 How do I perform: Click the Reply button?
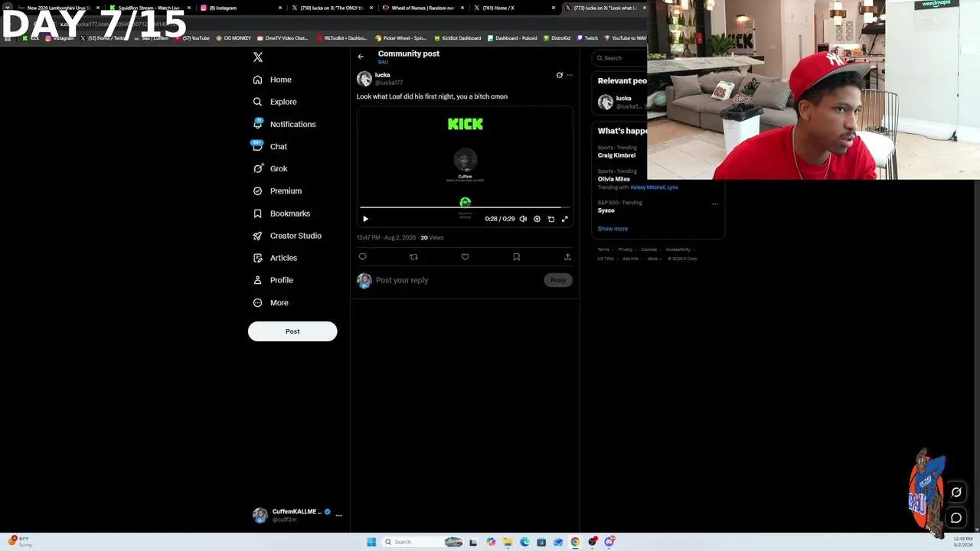(x=558, y=280)
